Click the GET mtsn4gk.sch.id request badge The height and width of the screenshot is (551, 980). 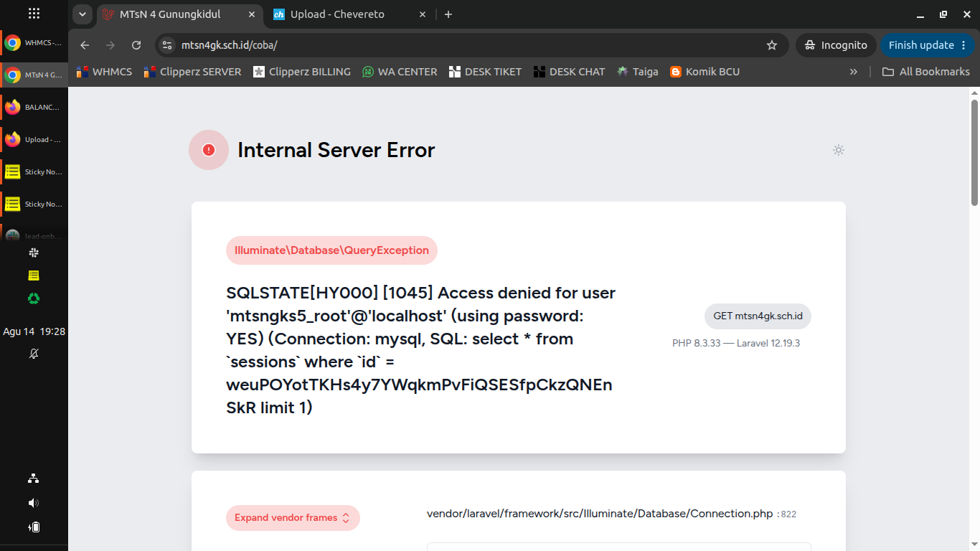758,316
